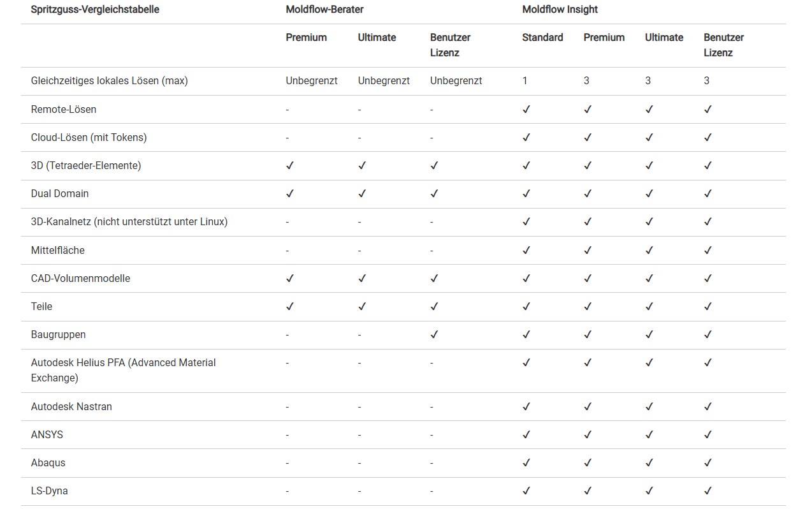Select the Moldflow-Berater column group header
812x509 pixels.
pyautogui.click(x=324, y=10)
